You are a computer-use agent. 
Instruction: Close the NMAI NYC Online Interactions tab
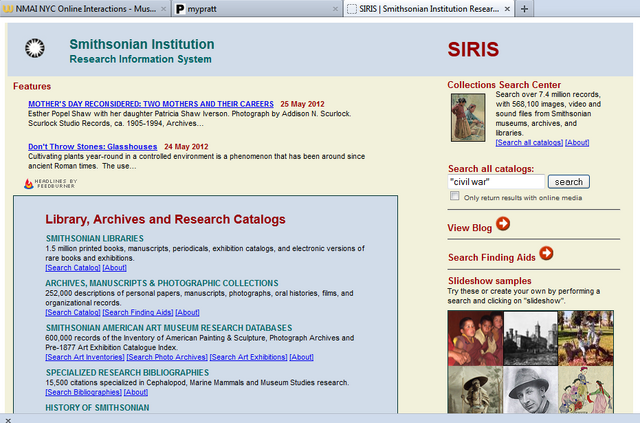click(163, 9)
